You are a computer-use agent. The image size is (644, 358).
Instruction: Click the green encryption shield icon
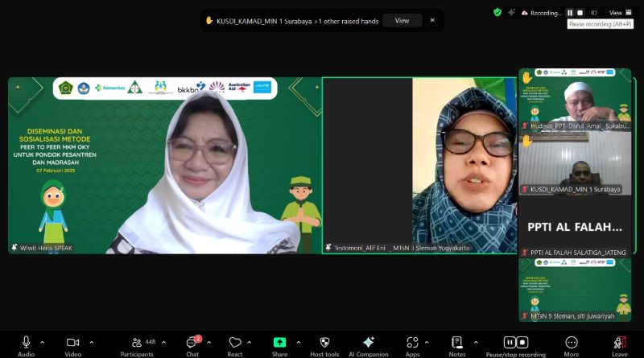[497, 12]
